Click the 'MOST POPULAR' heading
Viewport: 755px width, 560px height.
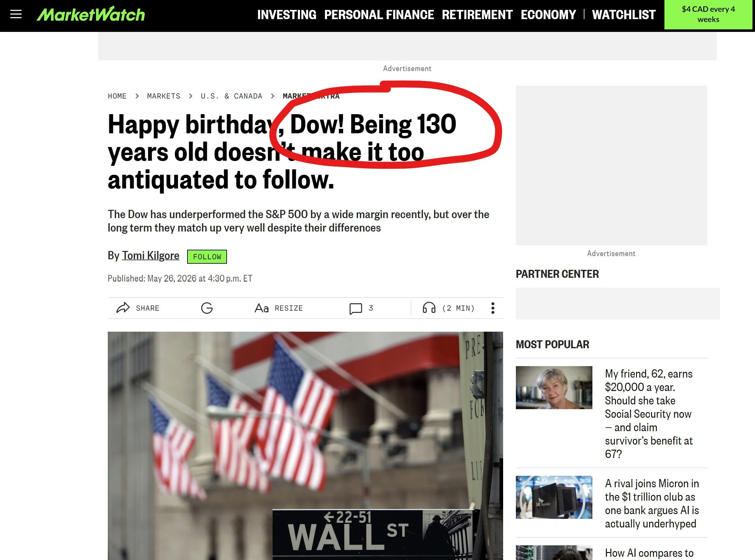pos(552,344)
